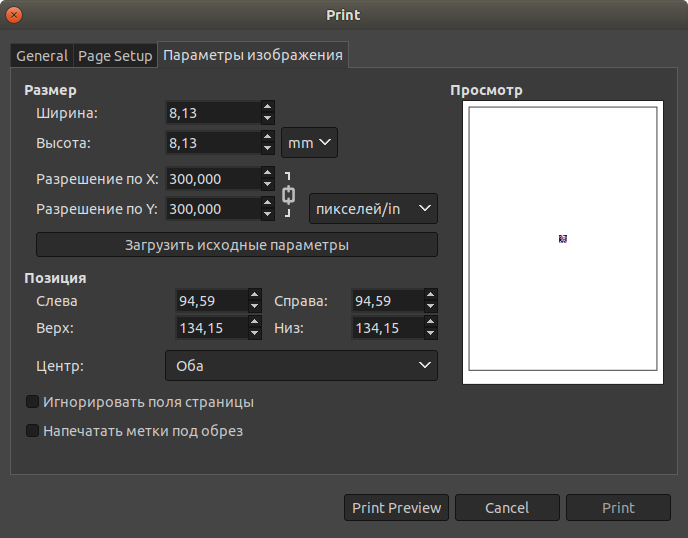Increase Ширина value with up arrow
688x538 pixels.
point(268,106)
